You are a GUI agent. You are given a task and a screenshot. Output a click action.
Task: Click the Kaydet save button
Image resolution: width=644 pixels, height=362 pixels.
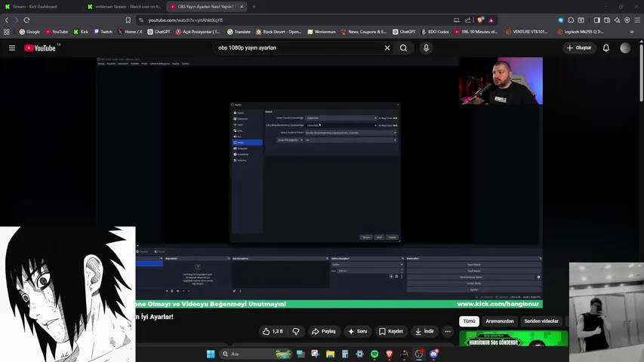(x=390, y=331)
